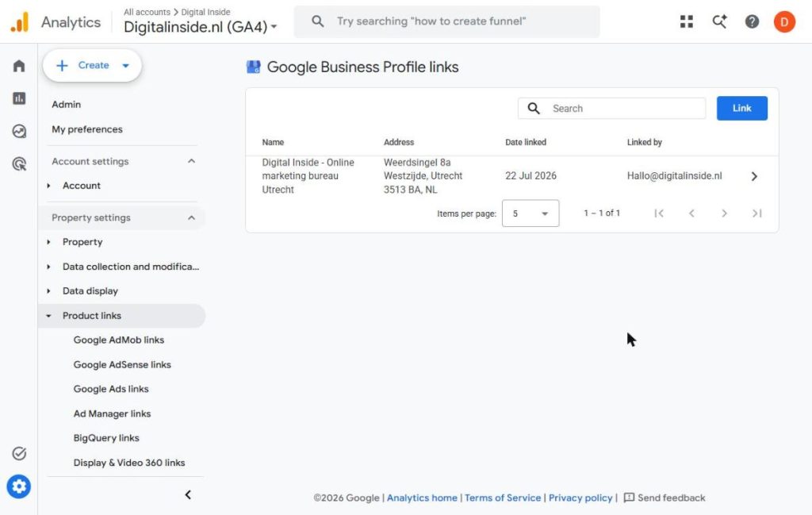Click the Linked by column header

pos(644,142)
